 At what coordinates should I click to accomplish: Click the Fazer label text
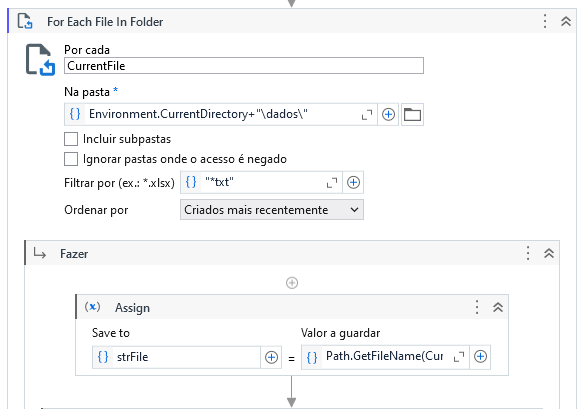(x=74, y=254)
